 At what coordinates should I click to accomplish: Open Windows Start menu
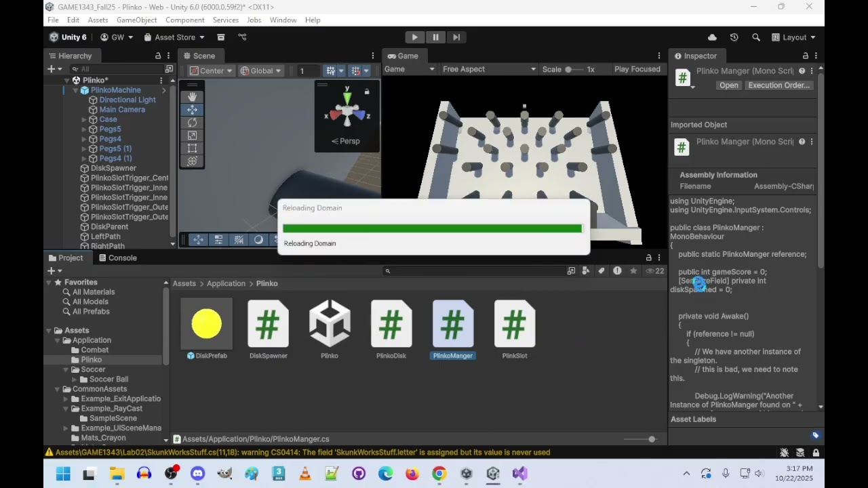63,474
